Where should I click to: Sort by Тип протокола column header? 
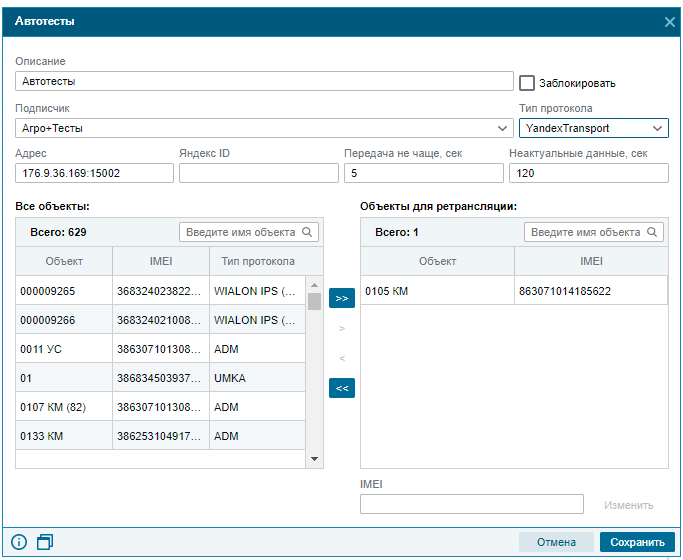click(258, 261)
